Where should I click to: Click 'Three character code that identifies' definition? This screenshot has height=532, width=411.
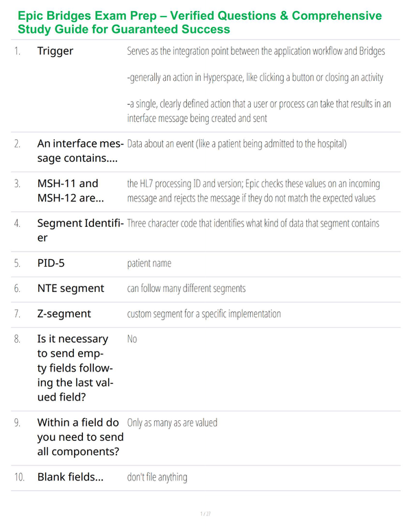pyautogui.click(x=253, y=223)
